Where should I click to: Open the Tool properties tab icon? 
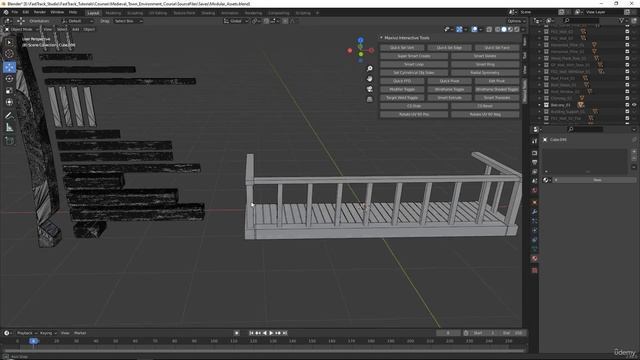(x=534, y=141)
